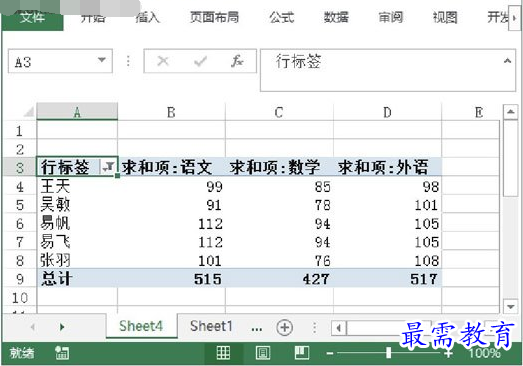
Task: Select cell with value 91
Action: coord(171,205)
